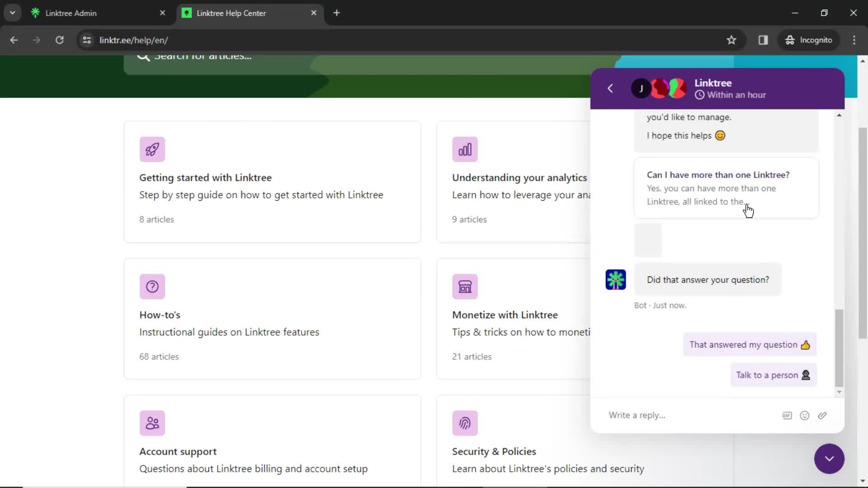Open Account support collection

272,441
